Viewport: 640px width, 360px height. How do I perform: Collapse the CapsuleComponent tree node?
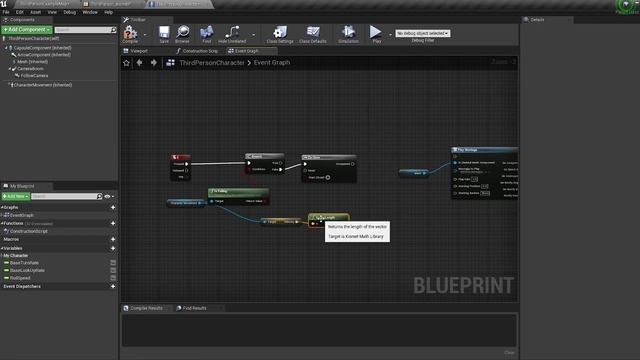[6, 48]
